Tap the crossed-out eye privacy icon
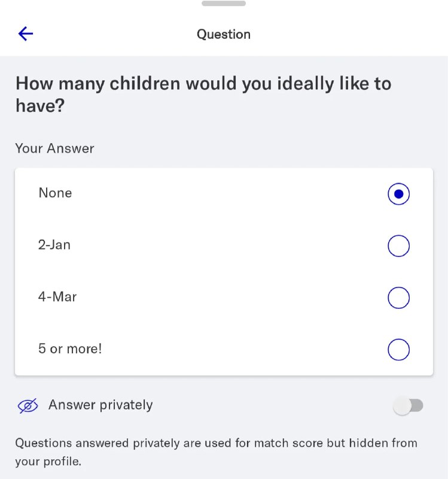 [x=28, y=406]
